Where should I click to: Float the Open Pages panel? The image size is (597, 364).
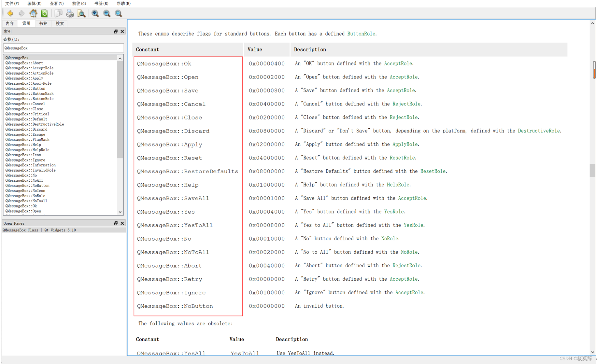pos(116,223)
